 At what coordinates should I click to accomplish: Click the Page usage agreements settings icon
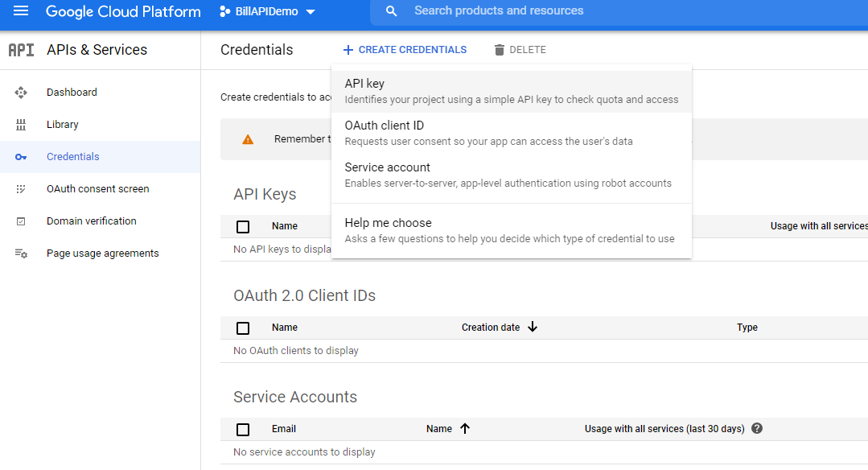tap(21, 254)
